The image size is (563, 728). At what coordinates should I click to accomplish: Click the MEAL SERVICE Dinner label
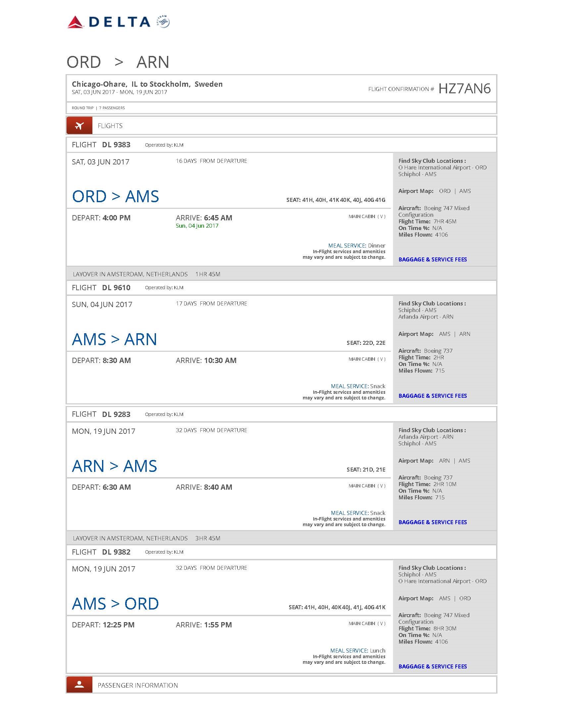tap(357, 245)
